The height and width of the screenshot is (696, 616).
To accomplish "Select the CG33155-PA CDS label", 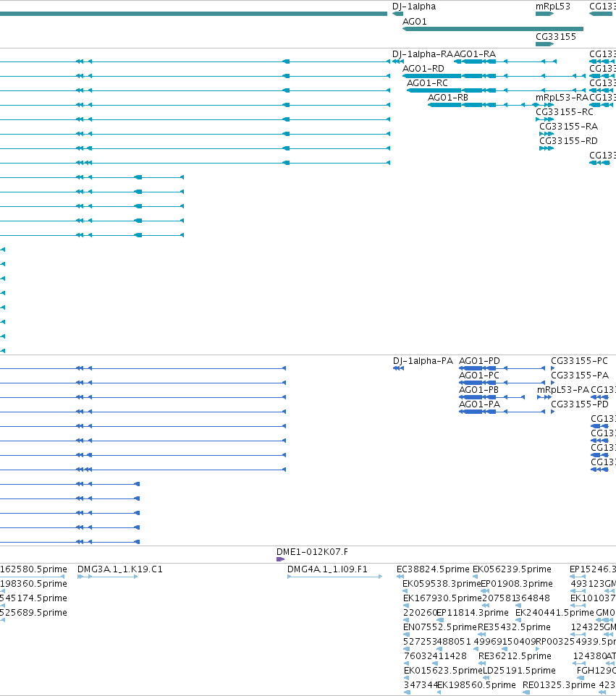I will [x=580, y=375].
